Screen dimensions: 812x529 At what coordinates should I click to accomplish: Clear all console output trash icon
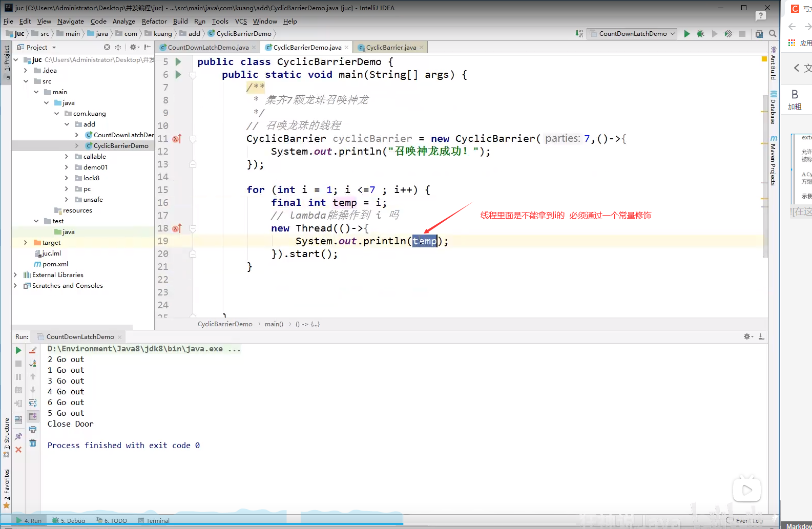(x=33, y=443)
